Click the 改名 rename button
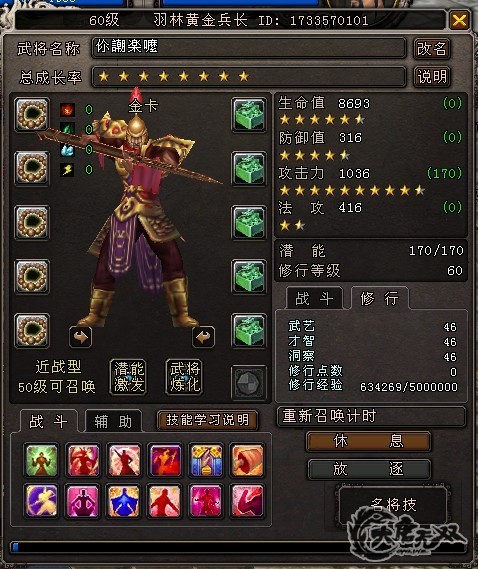The image size is (478, 569). (x=432, y=48)
